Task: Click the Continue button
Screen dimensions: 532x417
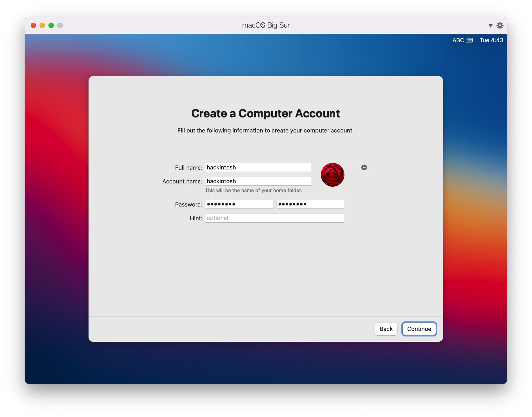Action: pyautogui.click(x=419, y=329)
